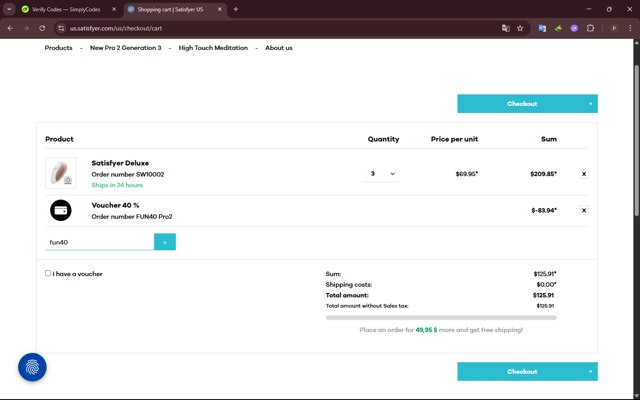Viewport: 640px width, 400px height.
Task: Click the address bar URL
Action: click(116, 28)
